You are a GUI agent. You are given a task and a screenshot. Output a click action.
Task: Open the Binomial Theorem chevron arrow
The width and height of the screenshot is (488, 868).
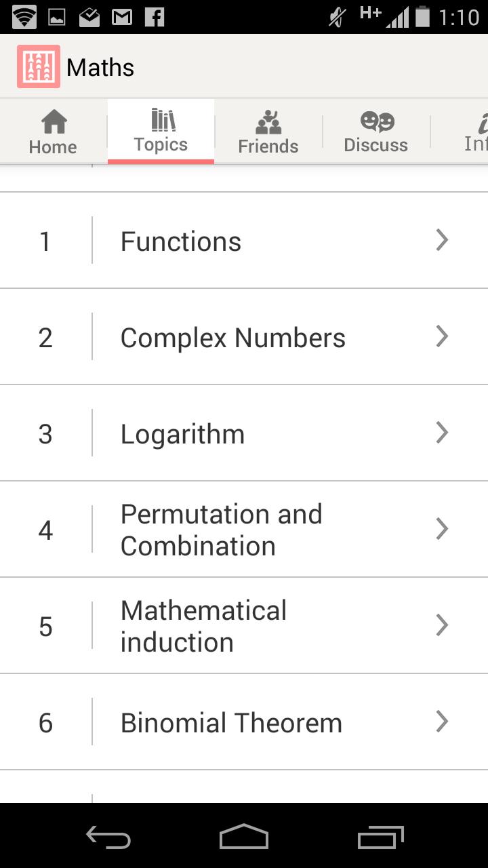click(442, 722)
